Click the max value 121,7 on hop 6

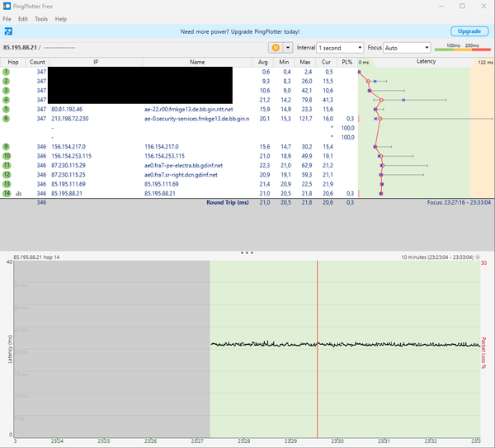tap(305, 118)
